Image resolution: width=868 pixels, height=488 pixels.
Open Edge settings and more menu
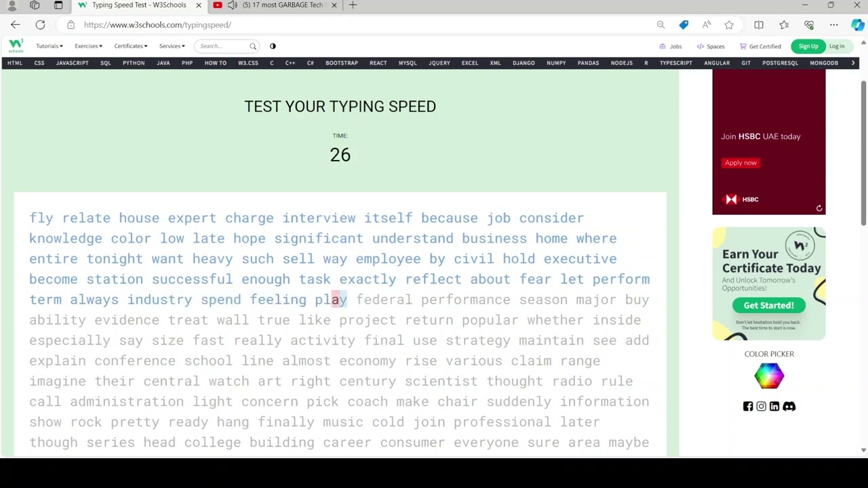[x=834, y=25]
